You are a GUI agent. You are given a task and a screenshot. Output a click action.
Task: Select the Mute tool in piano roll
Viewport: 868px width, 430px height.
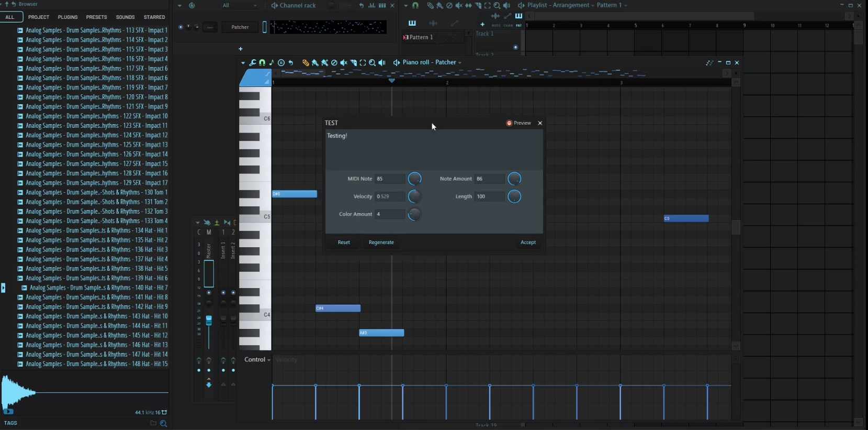pos(344,63)
